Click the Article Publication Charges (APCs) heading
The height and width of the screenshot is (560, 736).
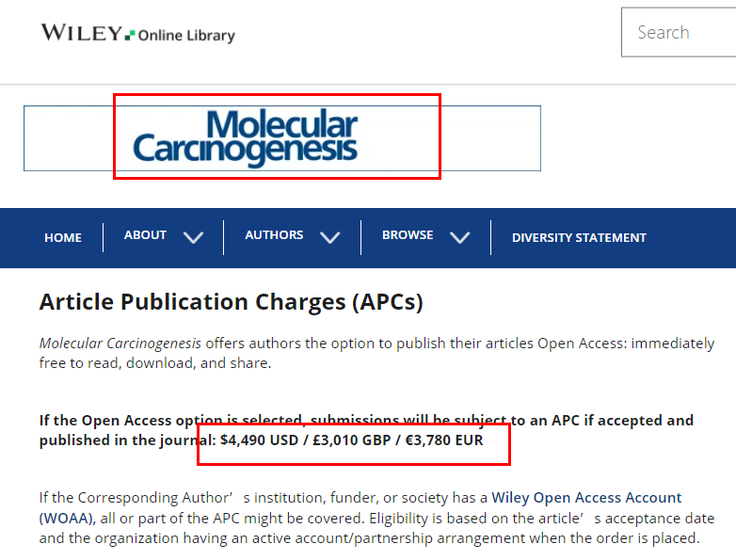[x=231, y=302]
